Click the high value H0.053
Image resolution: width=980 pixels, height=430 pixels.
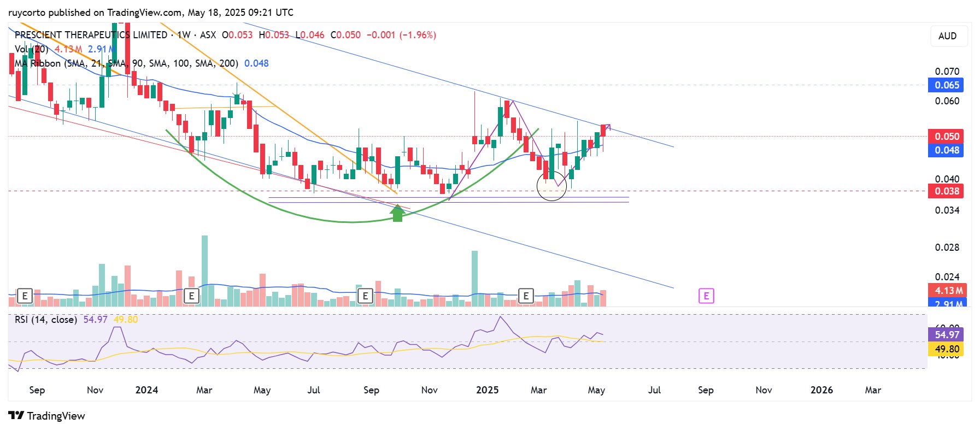point(274,35)
